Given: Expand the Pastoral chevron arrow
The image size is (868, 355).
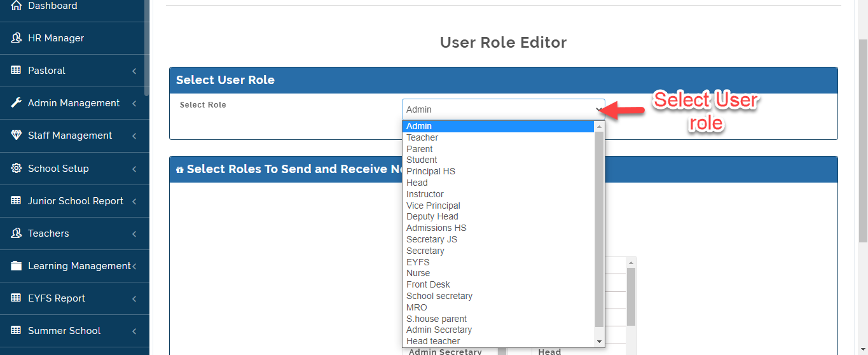Looking at the screenshot, I should [134, 71].
